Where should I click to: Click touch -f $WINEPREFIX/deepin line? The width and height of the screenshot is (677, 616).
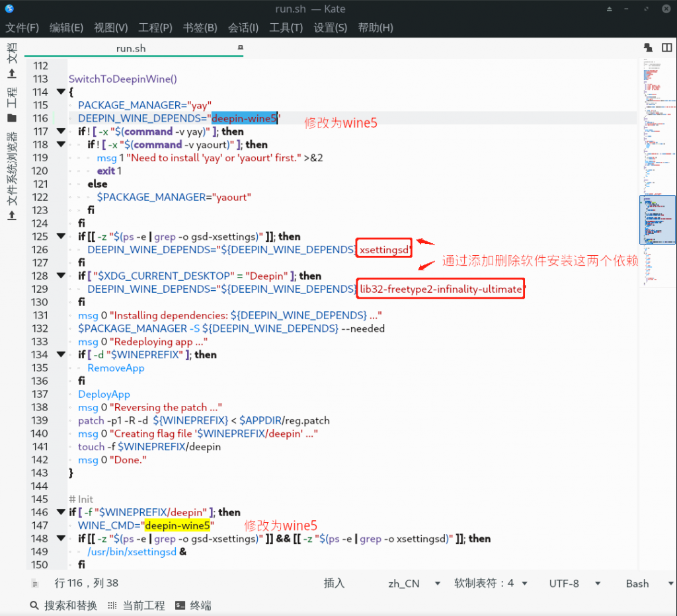(149, 446)
